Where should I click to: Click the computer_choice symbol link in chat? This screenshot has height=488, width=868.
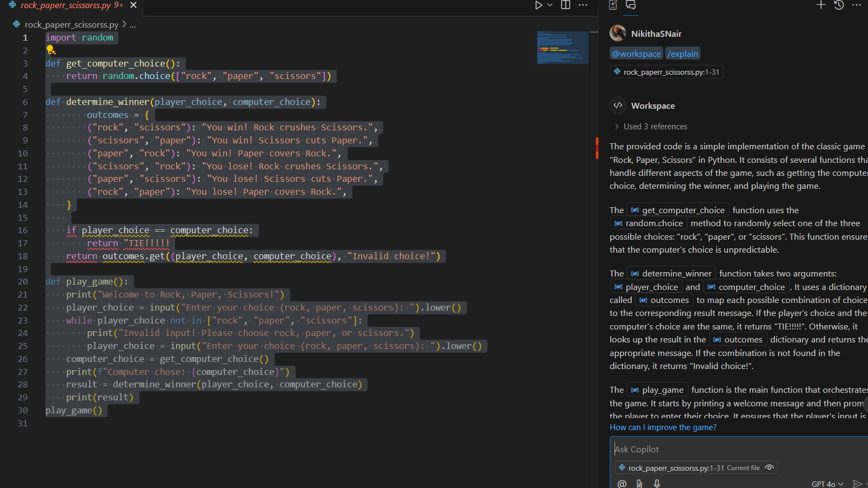tap(746, 287)
